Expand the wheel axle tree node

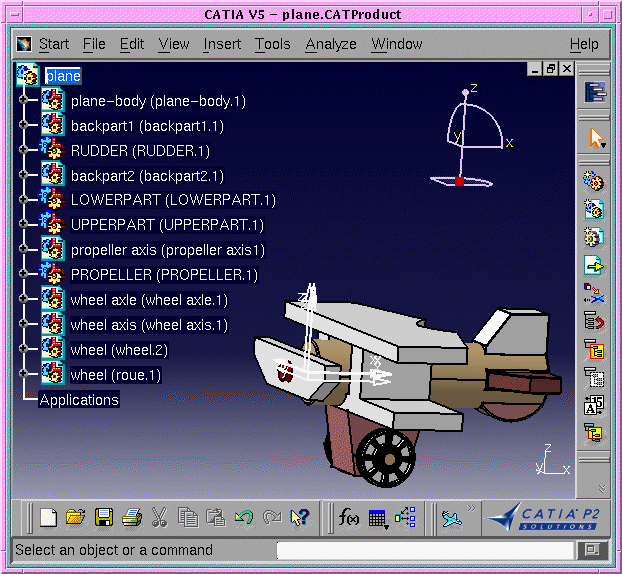(23, 300)
